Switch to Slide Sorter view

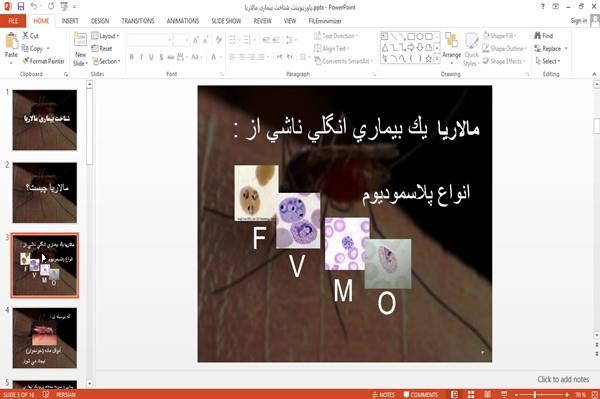471,394
